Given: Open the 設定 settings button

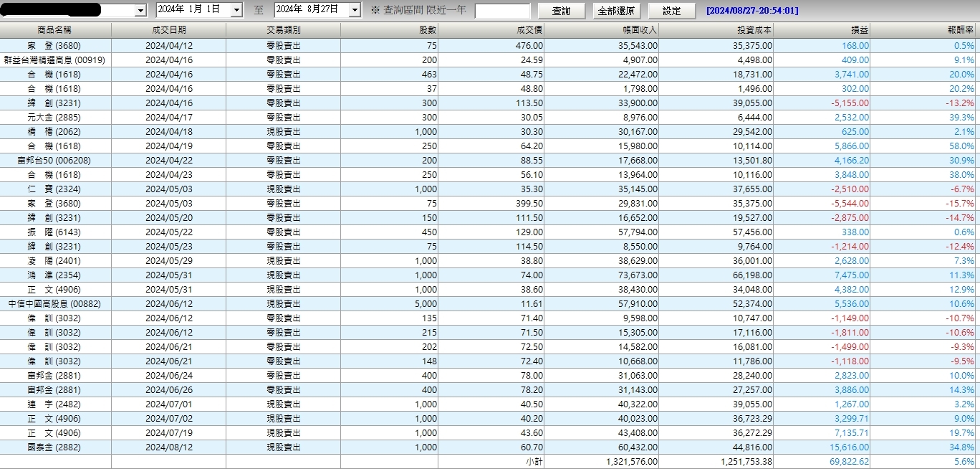Looking at the screenshot, I should [x=672, y=11].
